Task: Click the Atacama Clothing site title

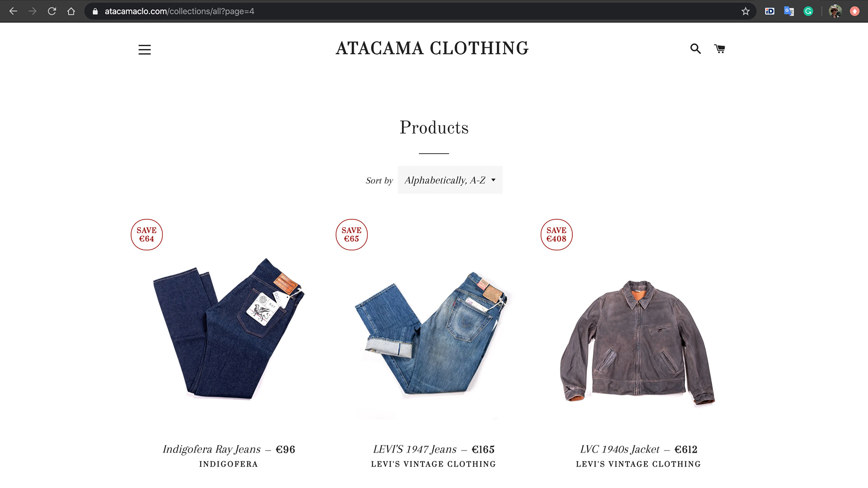Action: [432, 48]
